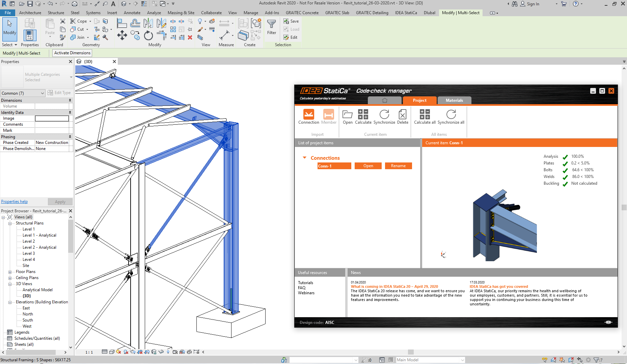The width and height of the screenshot is (627, 364).
Task: Click the Modify arrow tool
Action: (10, 27)
